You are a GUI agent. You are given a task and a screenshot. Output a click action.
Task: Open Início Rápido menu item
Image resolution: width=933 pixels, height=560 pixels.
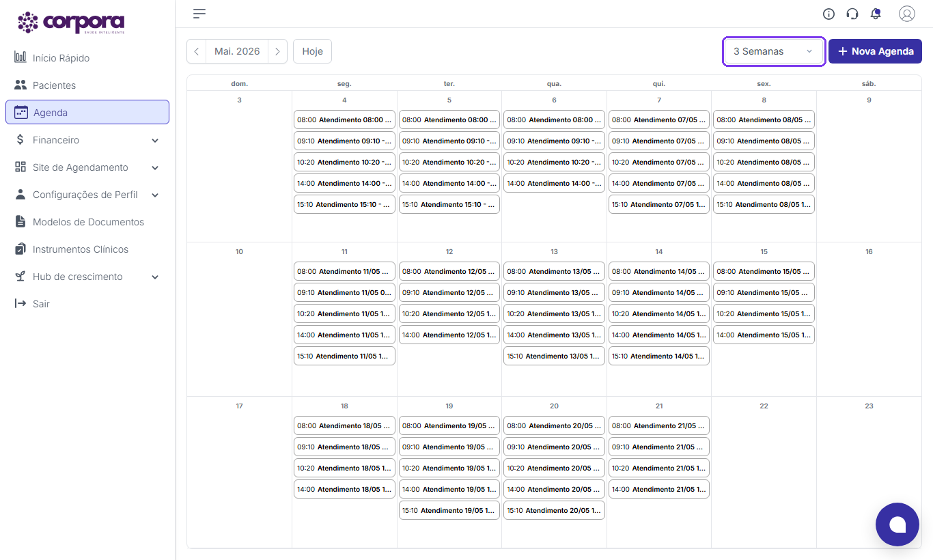pyautogui.click(x=87, y=58)
